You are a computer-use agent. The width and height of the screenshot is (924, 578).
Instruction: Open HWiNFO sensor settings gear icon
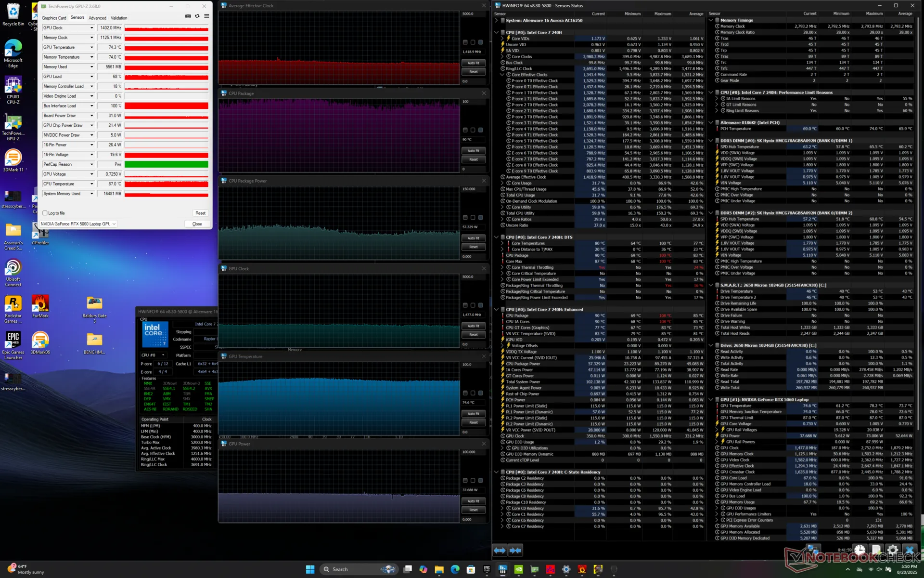pyautogui.click(x=892, y=550)
